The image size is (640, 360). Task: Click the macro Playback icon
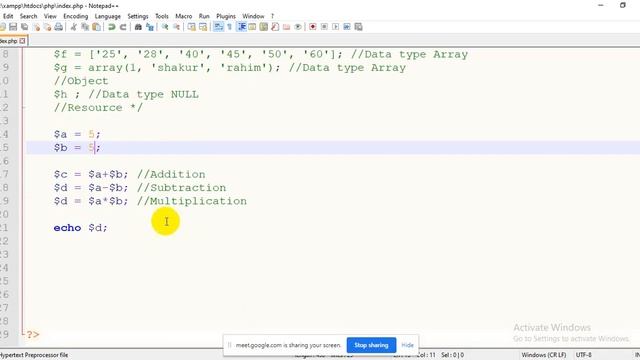pyautogui.click(x=336, y=27)
